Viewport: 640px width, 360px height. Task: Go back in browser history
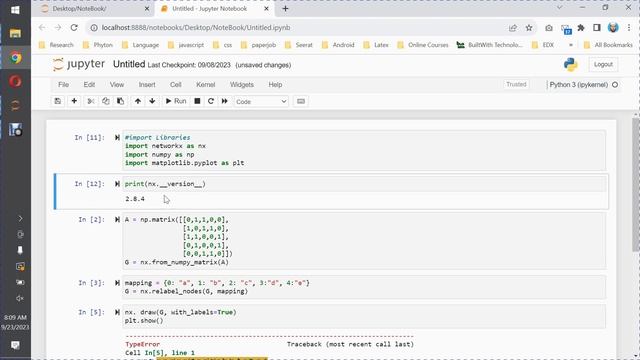(x=42, y=28)
